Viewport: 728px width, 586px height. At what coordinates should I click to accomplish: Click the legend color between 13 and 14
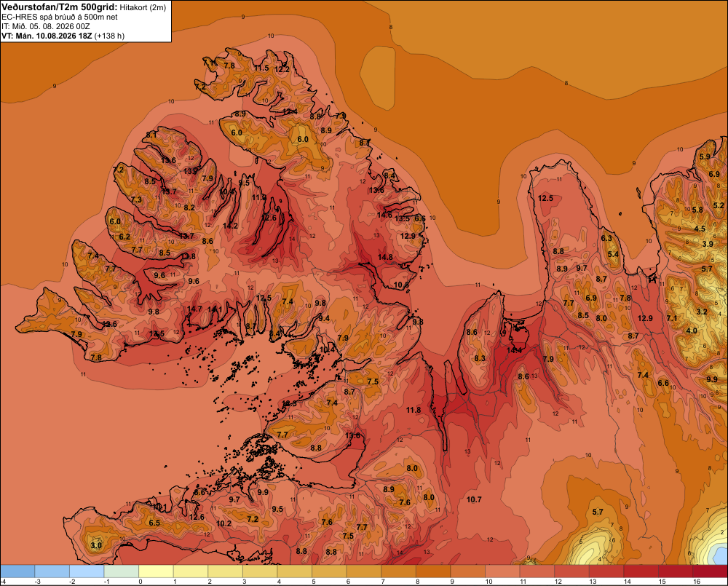pos(606,571)
